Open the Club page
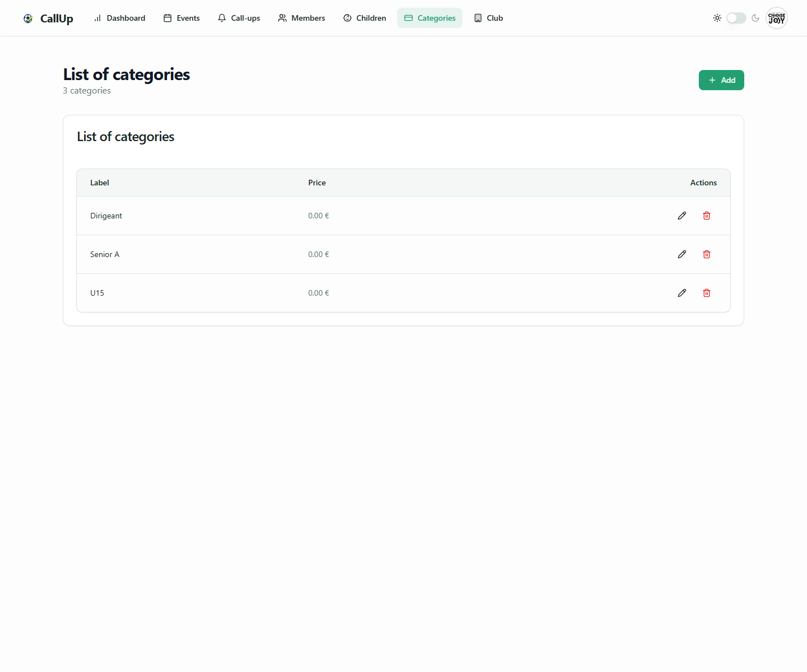Image resolution: width=807 pixels, height=672 pixels. click(x=489, y=18)
